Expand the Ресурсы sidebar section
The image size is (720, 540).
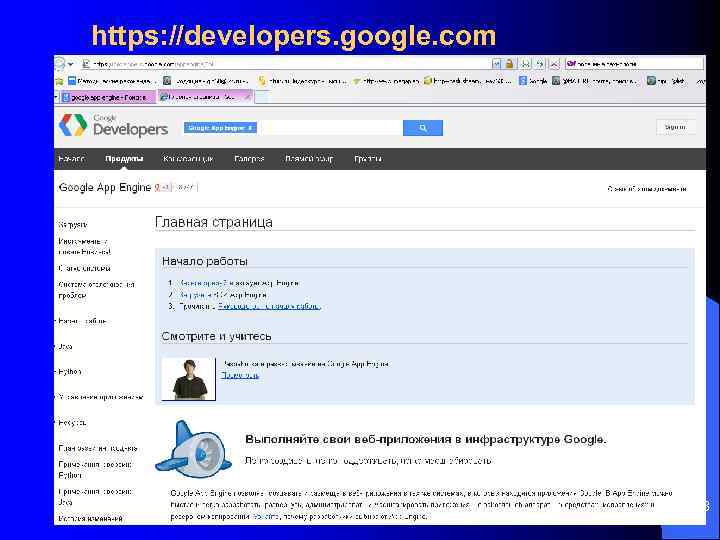tap(72, 422)
